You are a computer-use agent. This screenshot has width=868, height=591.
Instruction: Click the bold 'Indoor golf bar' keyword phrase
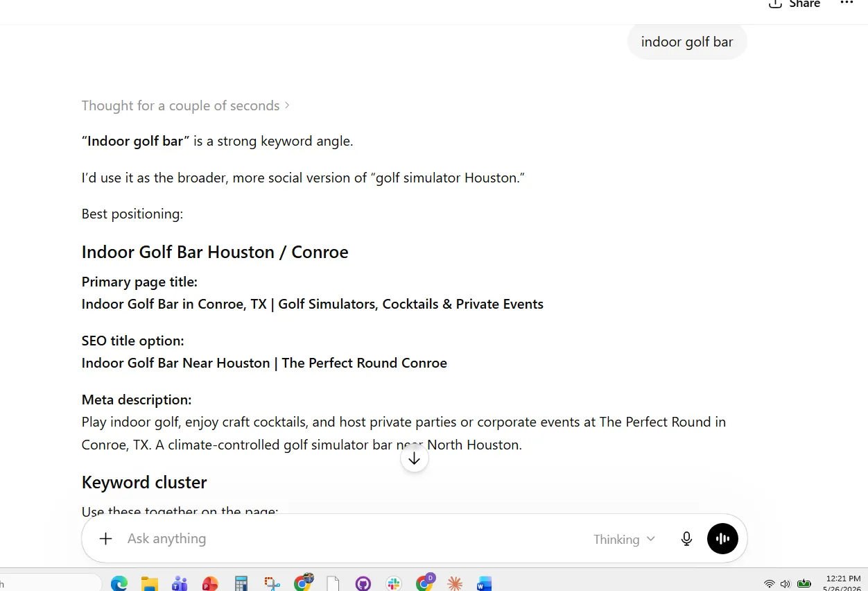tap(136, 141)
